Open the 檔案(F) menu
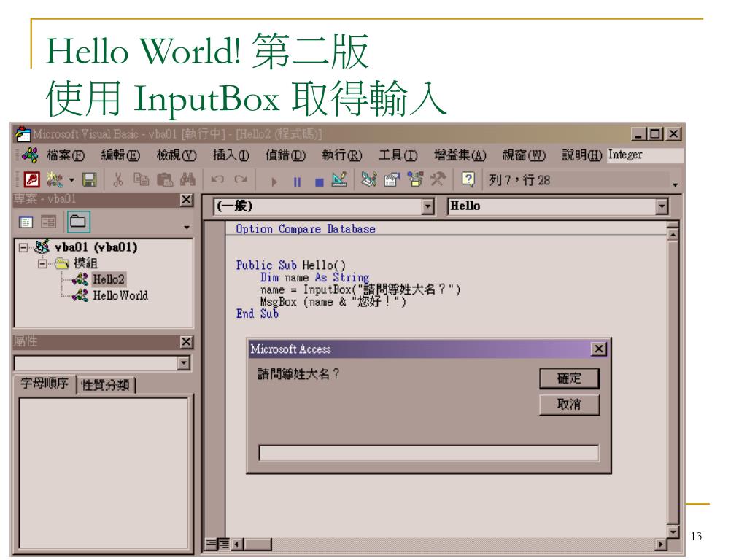The image size is (747, 560). coord(66,155)
